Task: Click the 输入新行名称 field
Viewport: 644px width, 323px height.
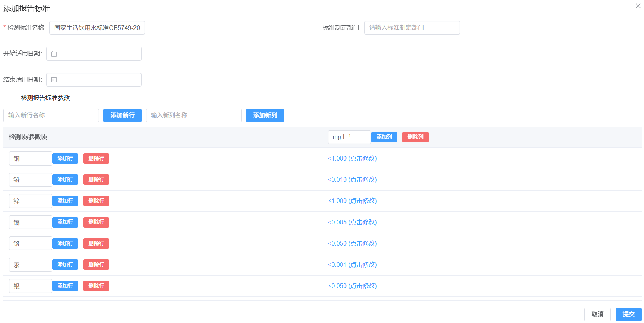Action: pos(51,115)
